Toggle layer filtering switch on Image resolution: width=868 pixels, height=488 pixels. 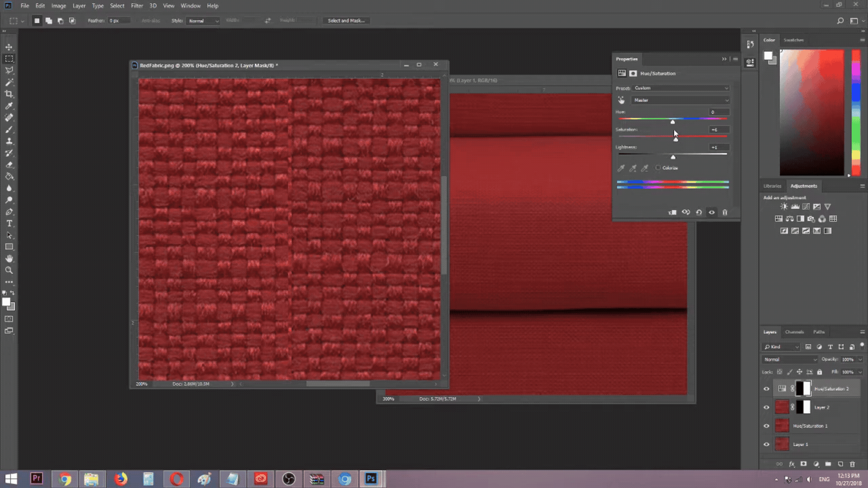point(862,346)
